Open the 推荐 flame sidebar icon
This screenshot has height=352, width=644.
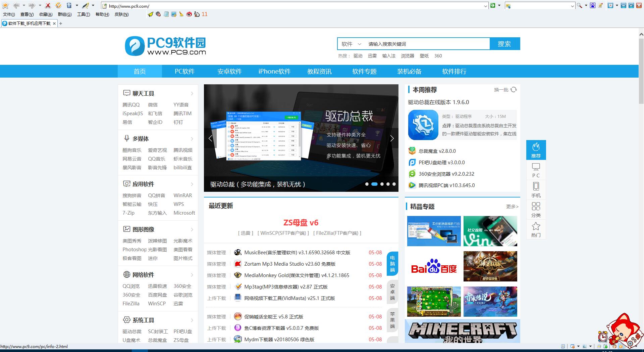[x=536, y=150]
